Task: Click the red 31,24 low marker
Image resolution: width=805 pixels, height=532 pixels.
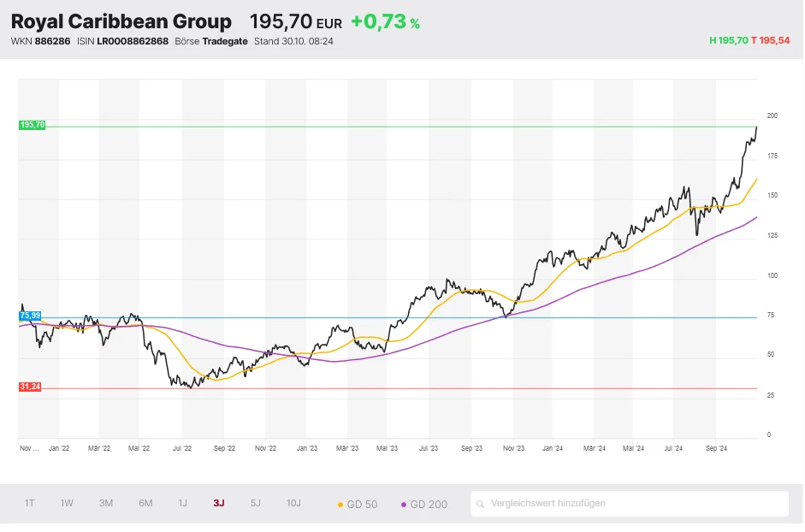Action: tap(30, 387)
